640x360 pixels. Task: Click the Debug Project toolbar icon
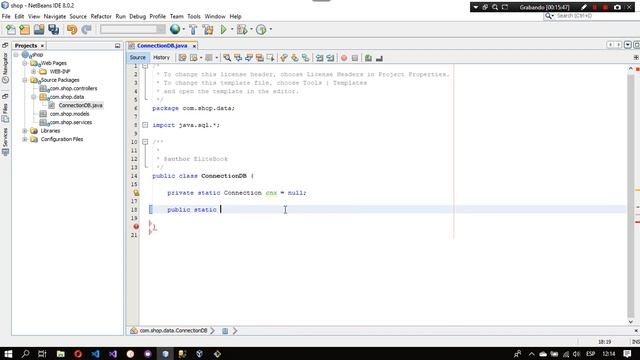(242, 29)
